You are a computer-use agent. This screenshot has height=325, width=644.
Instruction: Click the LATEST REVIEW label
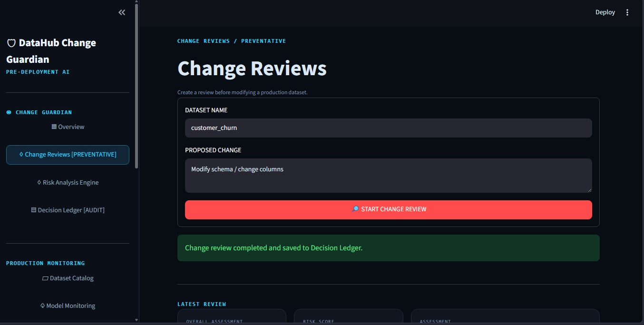coord(202,304)
